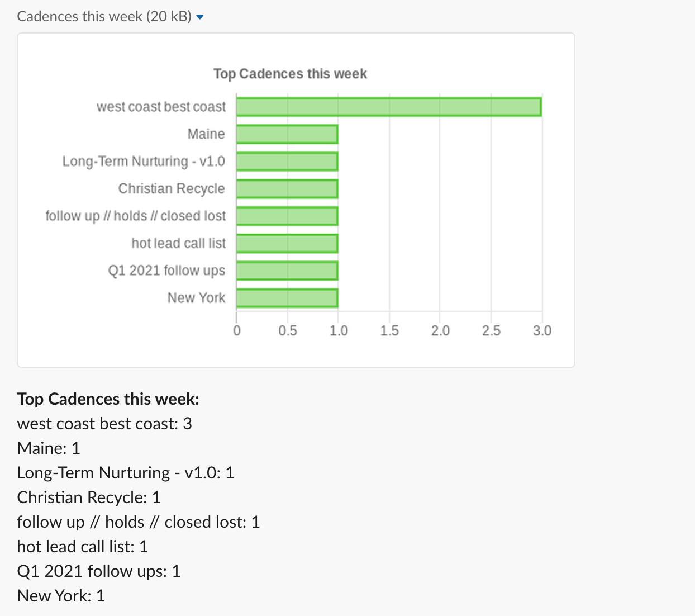
Task: Select the follow up // holds // closed lost bar
Action: tap(287, 216)
